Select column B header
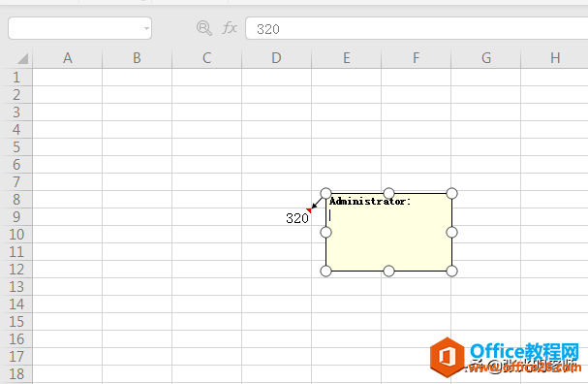This screenshot has height=384, width=588. (x=137, y=58)
